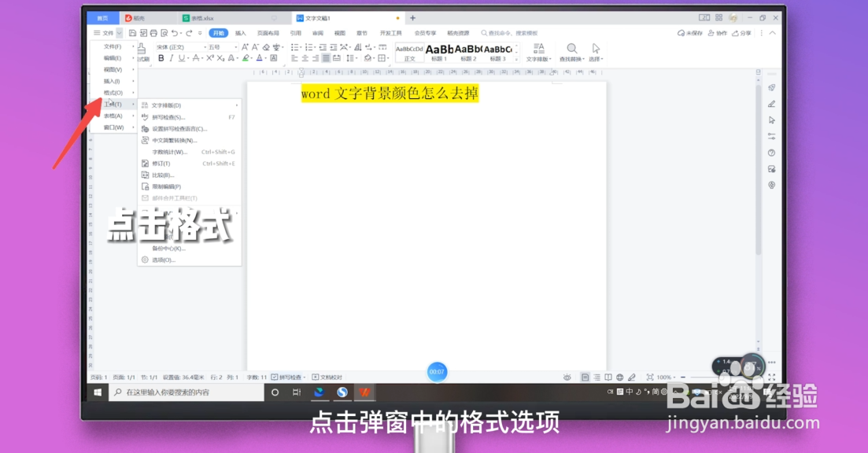Increase paragraph indent
Screen dimensions: 868x453
[x=333, y=47]
